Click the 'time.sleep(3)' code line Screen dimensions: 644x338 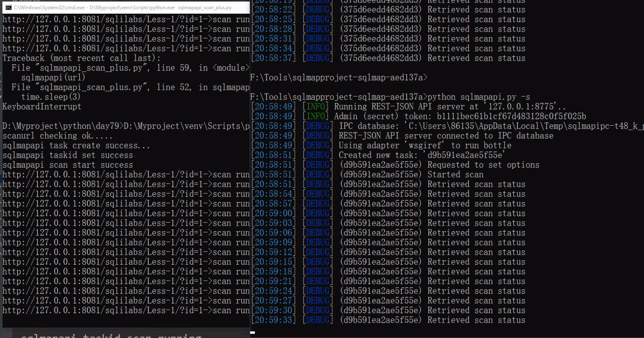pyautogui.click(x=51, y=97)
